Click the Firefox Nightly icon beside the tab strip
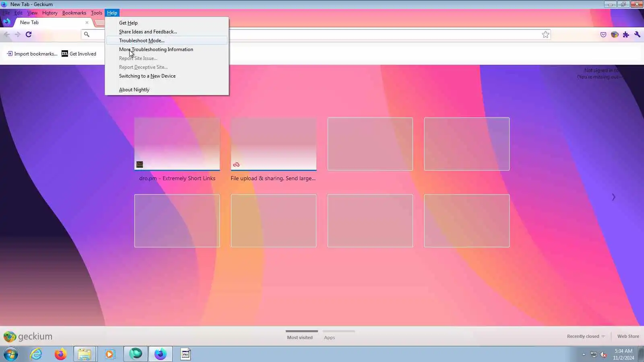This screenshot has width=644, height=362. [x=7, y=22]
